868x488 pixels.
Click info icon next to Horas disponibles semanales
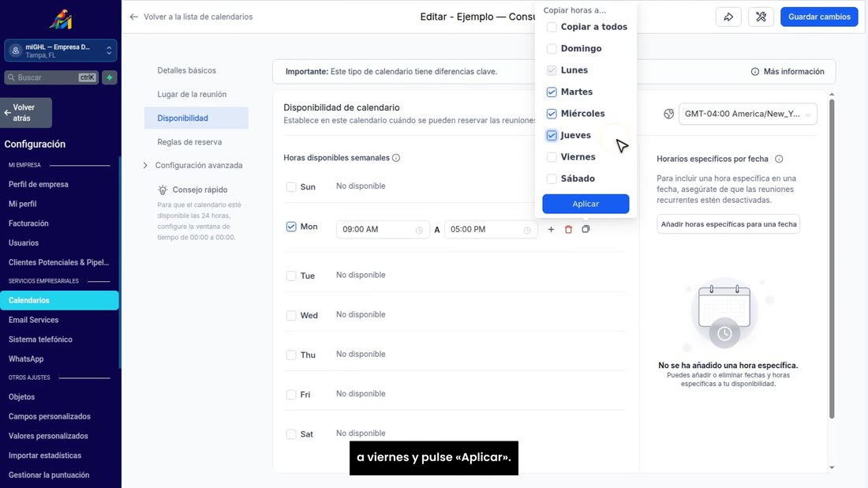click(396, 158)
